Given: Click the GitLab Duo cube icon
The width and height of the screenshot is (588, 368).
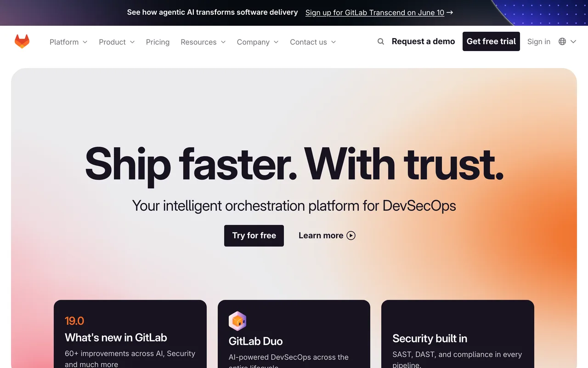Looking at the screenshot, I should point(237,321).
